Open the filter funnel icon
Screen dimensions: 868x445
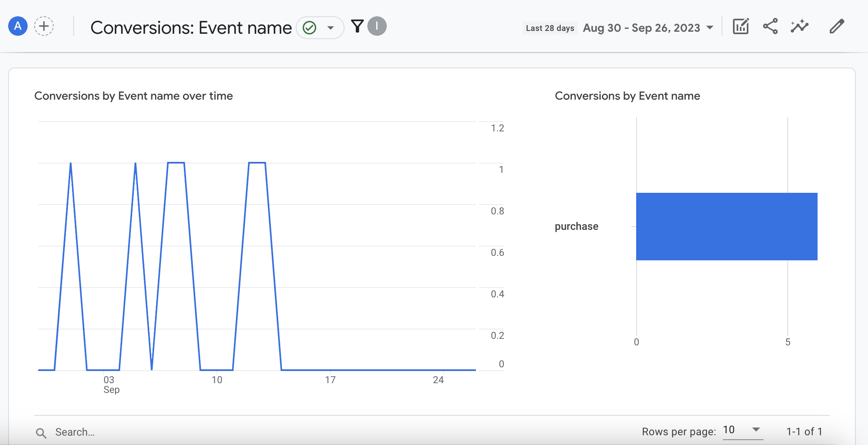click(357, 26)
